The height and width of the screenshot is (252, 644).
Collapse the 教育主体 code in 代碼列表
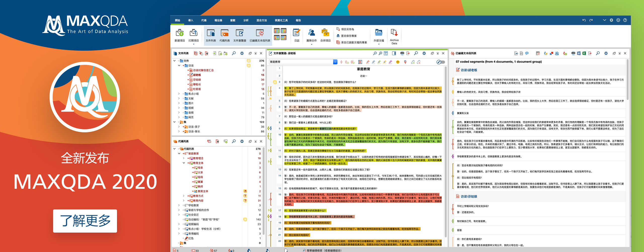(184, 163)
